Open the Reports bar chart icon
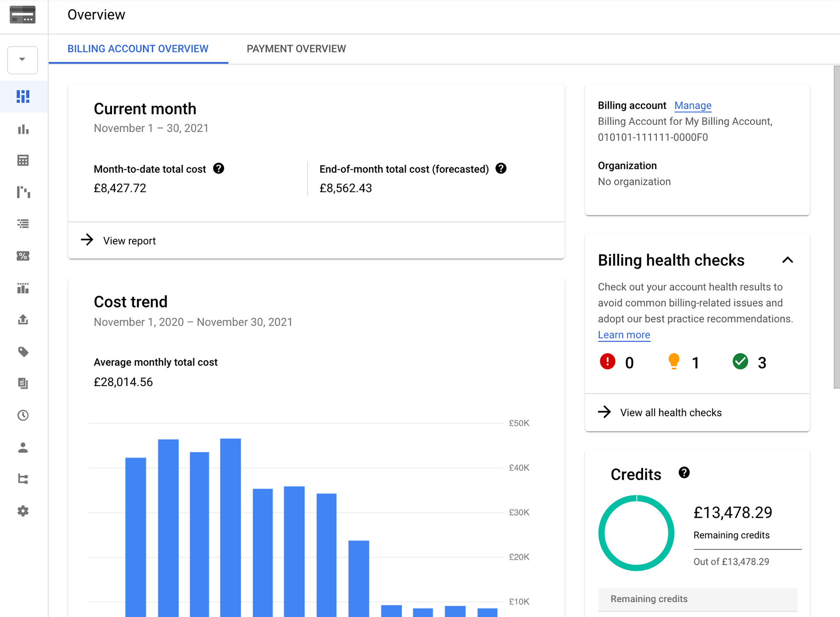This screenshot has height=617, width=840. 23,129
